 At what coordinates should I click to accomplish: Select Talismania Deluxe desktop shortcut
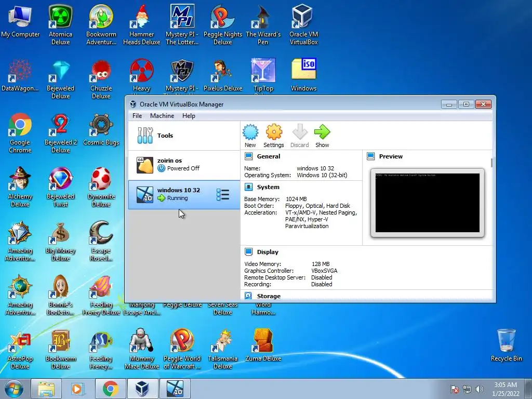(222, 349)
